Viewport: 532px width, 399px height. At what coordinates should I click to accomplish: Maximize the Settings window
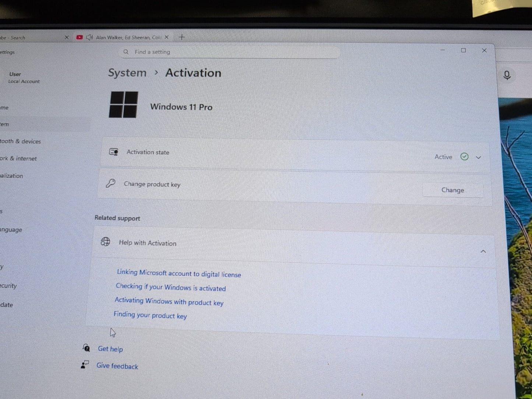(x=464, y=50)
